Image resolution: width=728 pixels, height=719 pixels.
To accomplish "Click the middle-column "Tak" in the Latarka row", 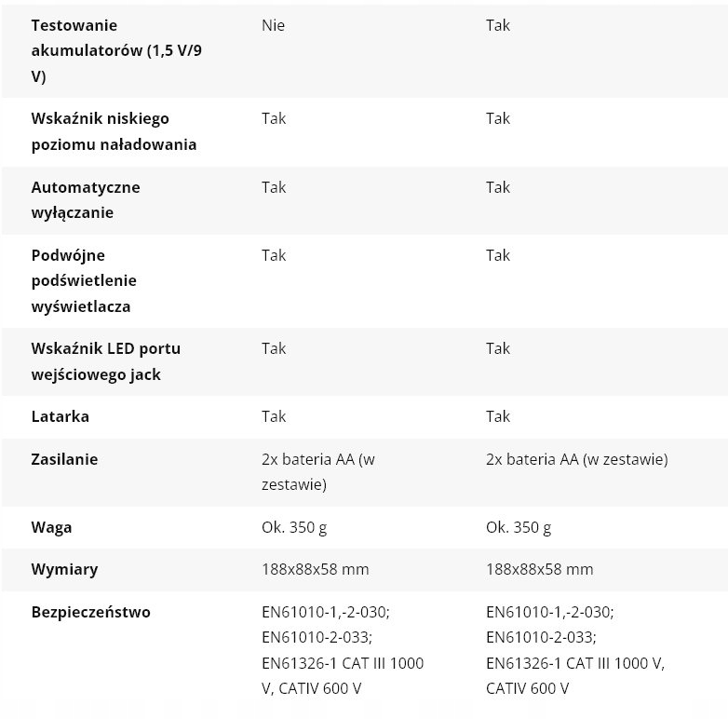I will click(274, 416).
